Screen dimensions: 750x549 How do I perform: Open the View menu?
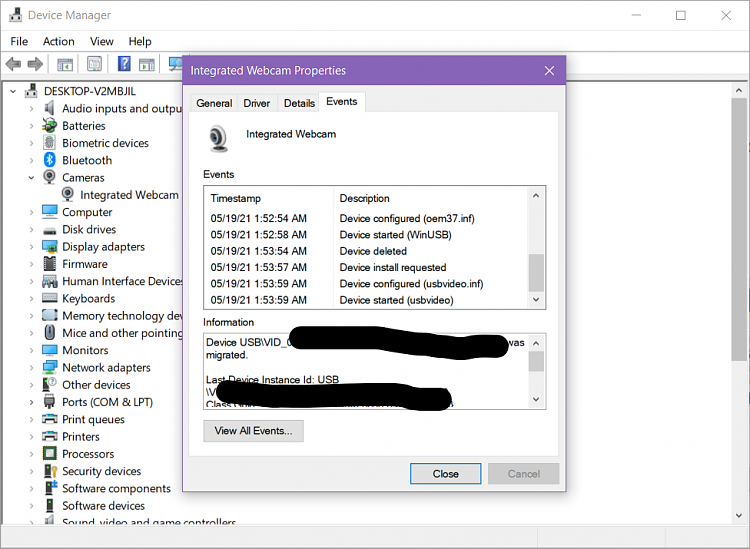click(x=102, y=41)
